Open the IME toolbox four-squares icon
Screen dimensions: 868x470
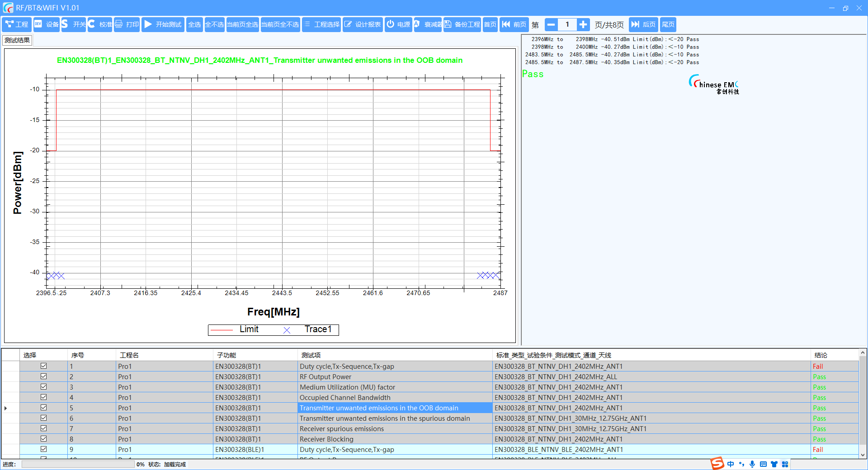click(785, 464)
